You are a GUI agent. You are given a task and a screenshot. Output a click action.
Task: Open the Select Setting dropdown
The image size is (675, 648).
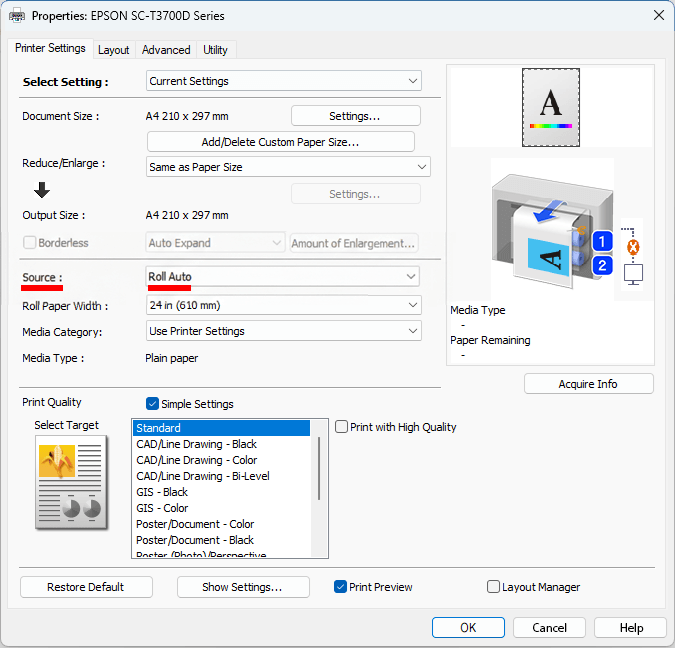[284, 81]
